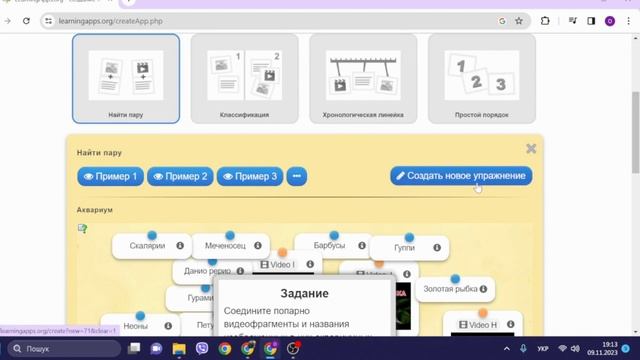640x360 pixels.
Task: Select the Найти пару template card
Action: coord(126,78)
